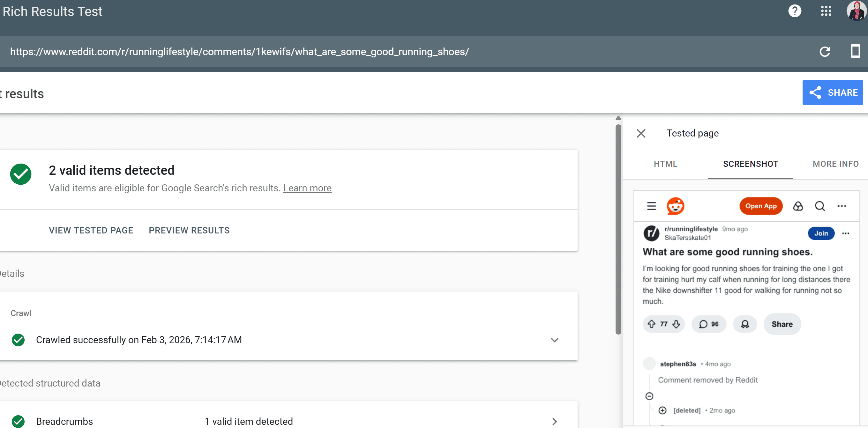The width and height of the screenshot is (868, 428).
Task: Click the award icon under the post
Action: [x=745, y=324]
